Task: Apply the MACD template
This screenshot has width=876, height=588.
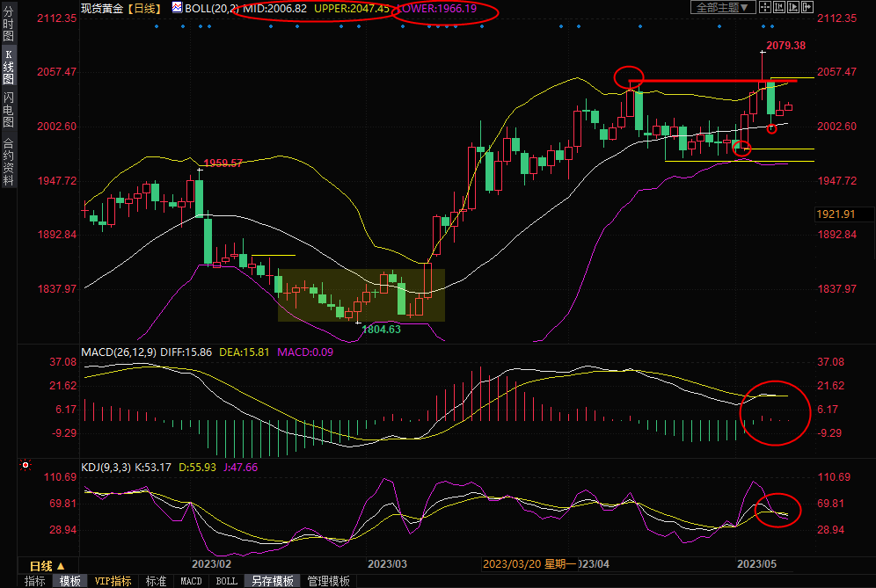Action: 191,581
